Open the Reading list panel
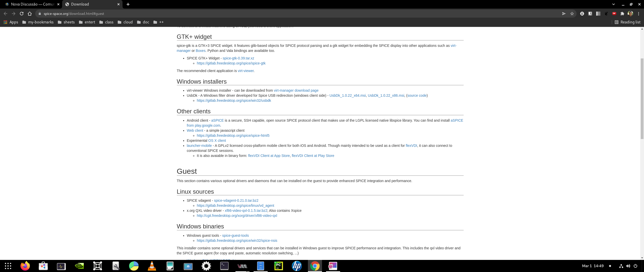This screenshot has width=644, height=272. click(628, 22)
